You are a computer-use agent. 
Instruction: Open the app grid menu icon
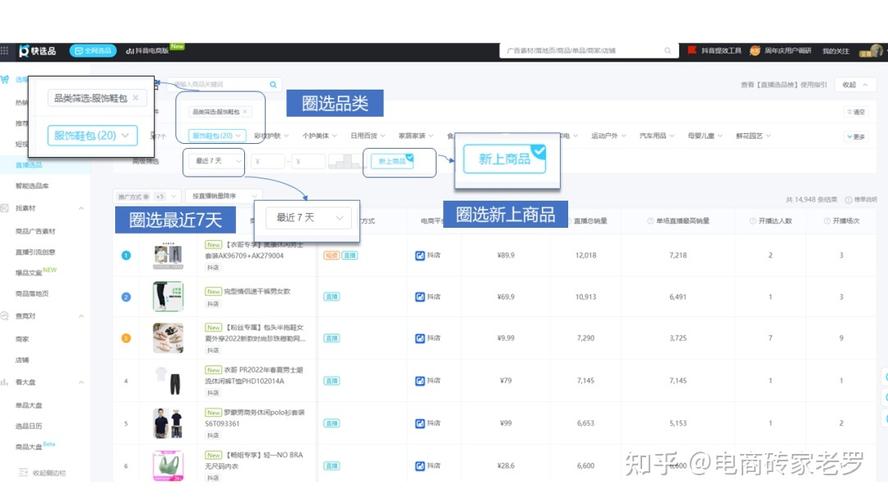(x=5, y=51)
